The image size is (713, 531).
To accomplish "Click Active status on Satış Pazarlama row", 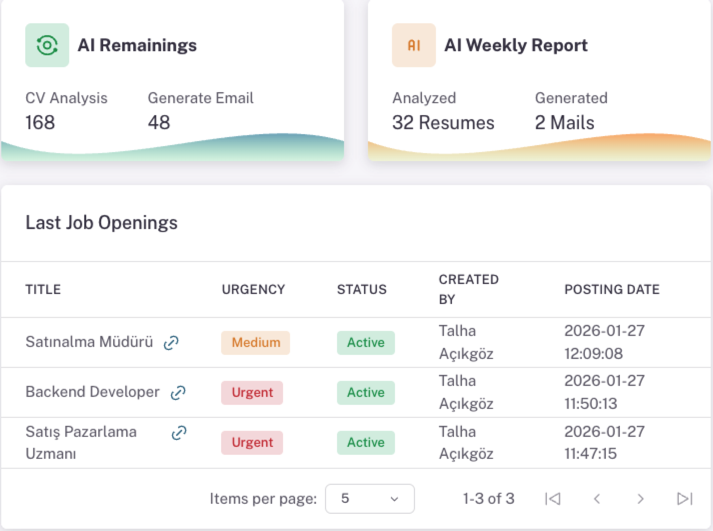I will coord(365,442).
